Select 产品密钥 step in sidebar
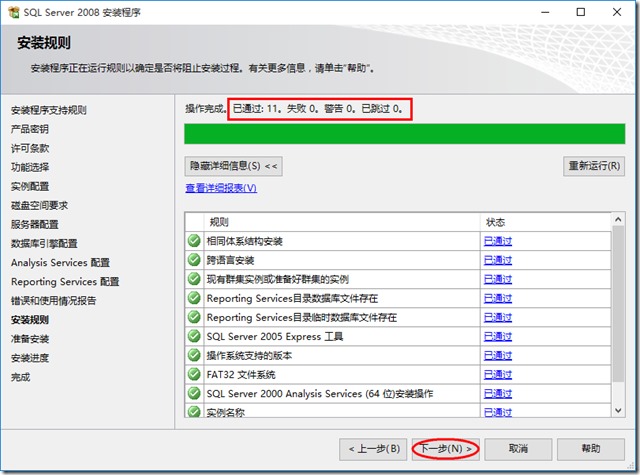Image resolution: width=640 pixels, height=475 pixels. coord(30,129)
